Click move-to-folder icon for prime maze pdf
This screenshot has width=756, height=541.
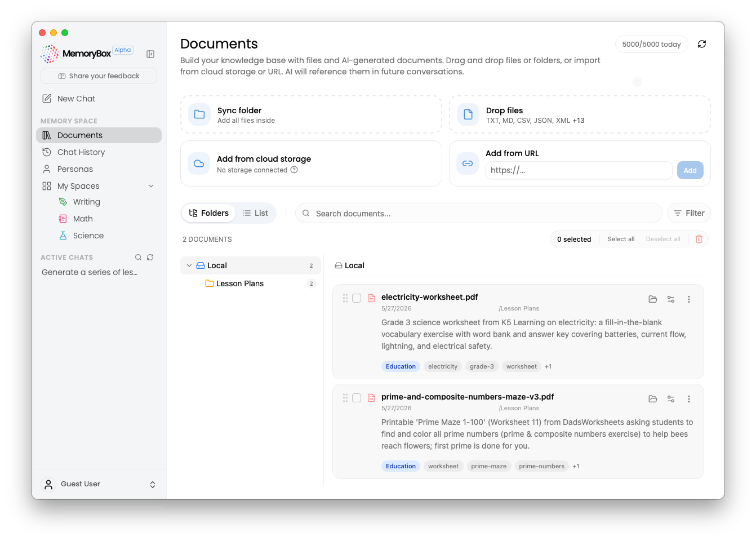coord(653,399)
